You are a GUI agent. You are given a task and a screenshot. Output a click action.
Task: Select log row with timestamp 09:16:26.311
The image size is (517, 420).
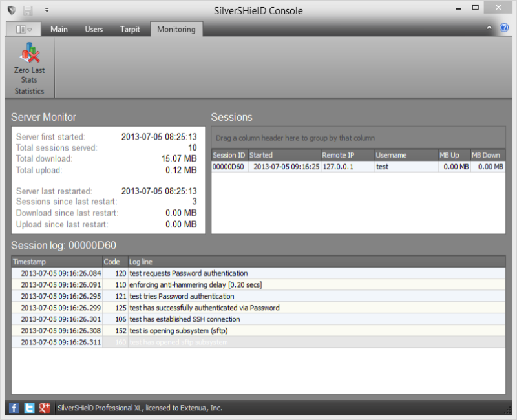pos(258,342)
